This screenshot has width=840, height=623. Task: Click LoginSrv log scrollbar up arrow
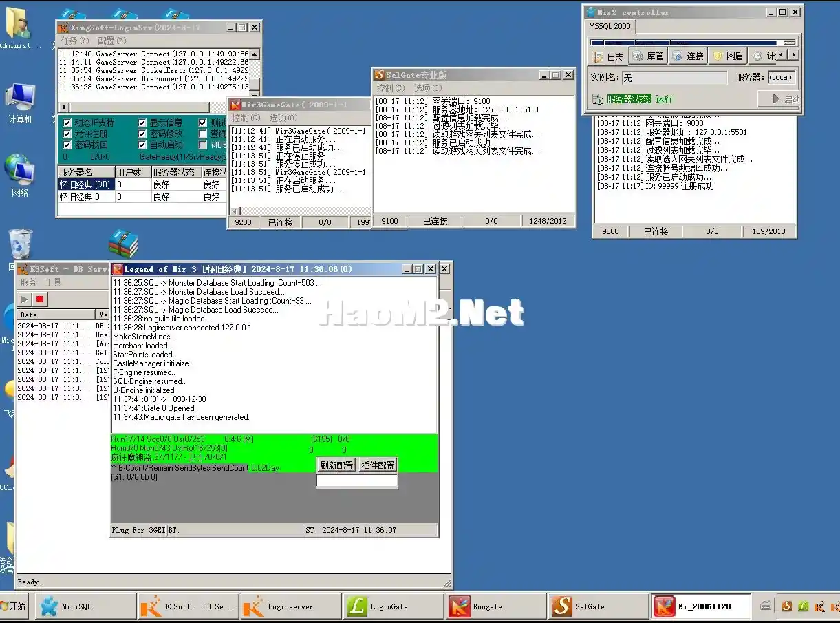coord(255,54)
